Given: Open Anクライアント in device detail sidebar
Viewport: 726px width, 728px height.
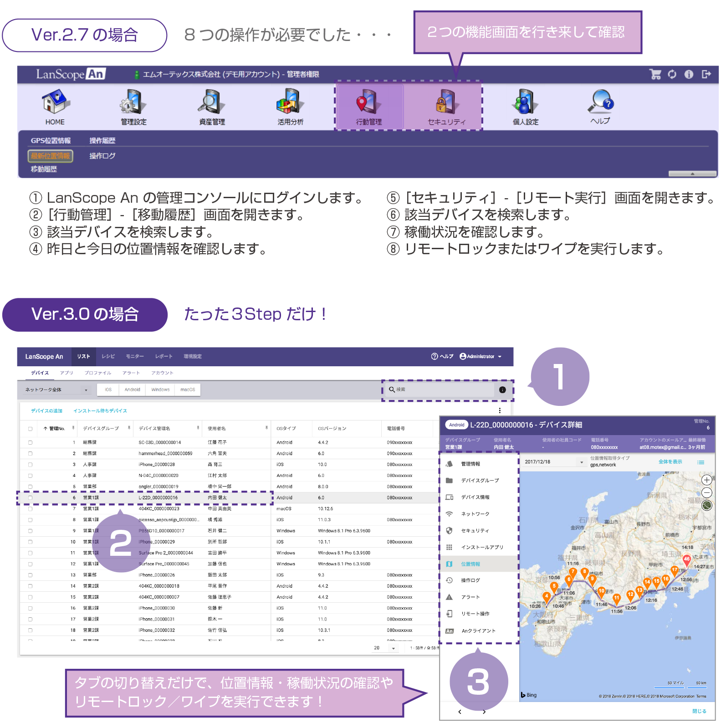Looking at the screenshot, I should (x=480, y=631).
